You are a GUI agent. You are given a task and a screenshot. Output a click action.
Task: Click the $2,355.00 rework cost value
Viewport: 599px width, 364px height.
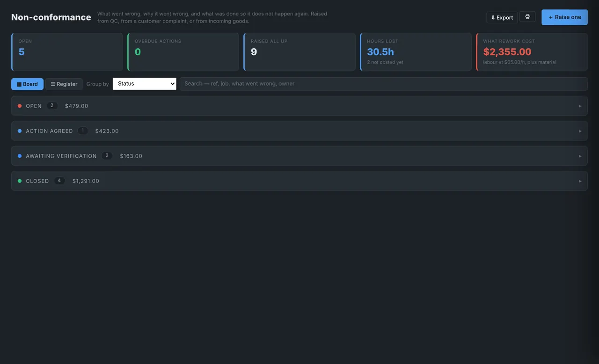pos(507,52)
